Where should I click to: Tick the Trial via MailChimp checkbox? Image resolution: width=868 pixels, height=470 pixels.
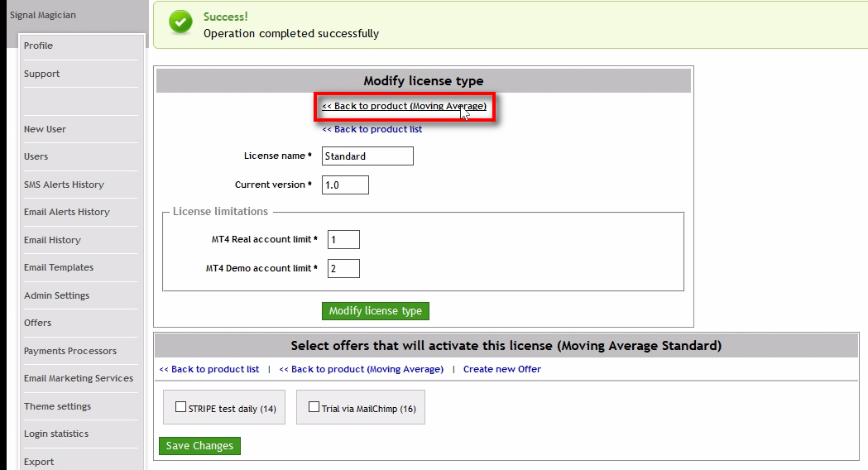tap(314, 407)
